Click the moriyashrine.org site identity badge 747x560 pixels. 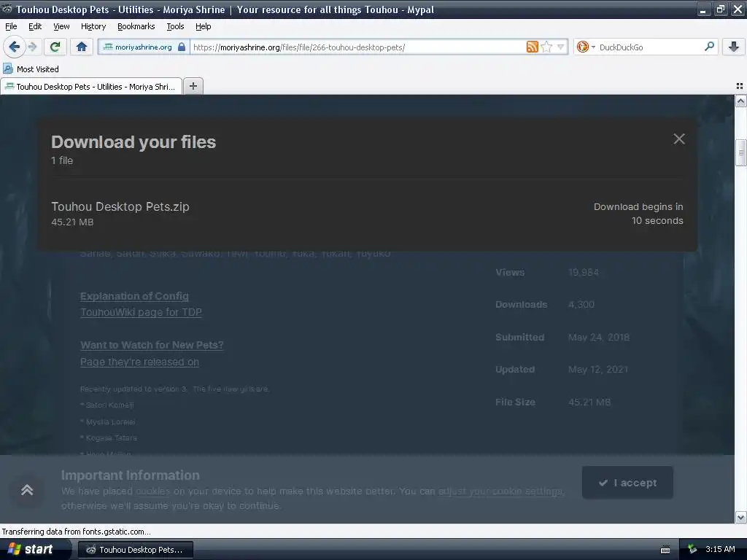(144, 47)
